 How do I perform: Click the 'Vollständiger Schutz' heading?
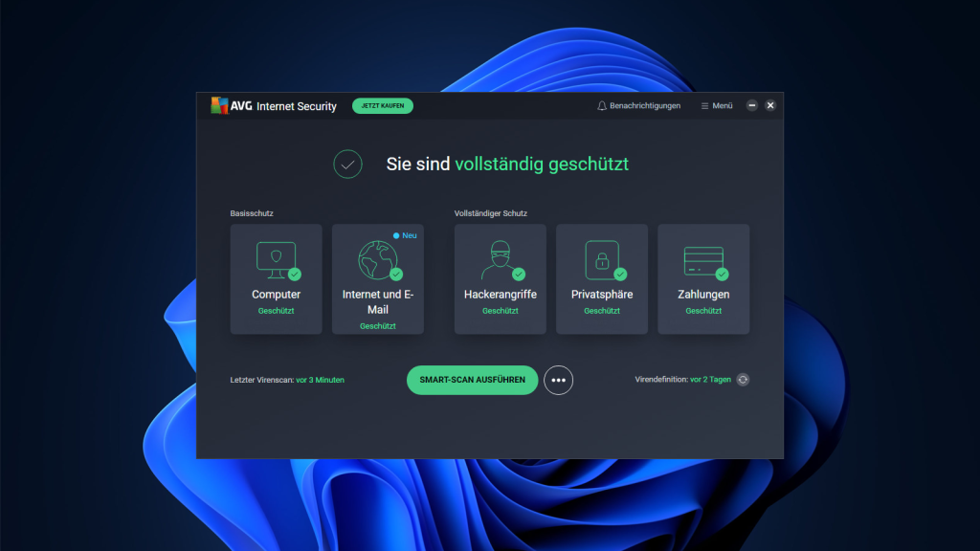[491, 213]
